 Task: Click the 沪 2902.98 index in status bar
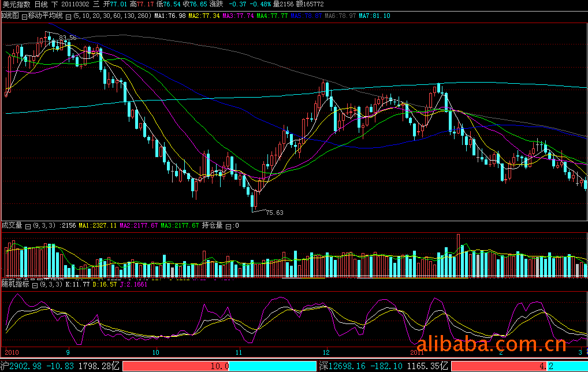(x=21, y=366)
